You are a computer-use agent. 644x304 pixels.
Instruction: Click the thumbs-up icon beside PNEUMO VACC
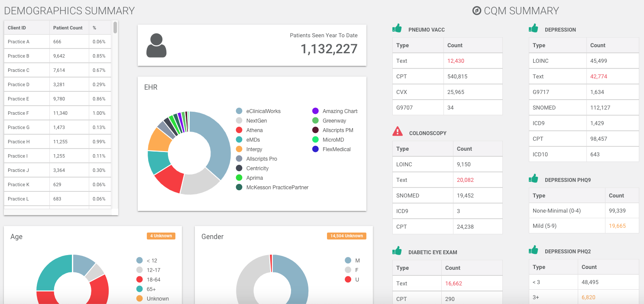pos(397,28)
